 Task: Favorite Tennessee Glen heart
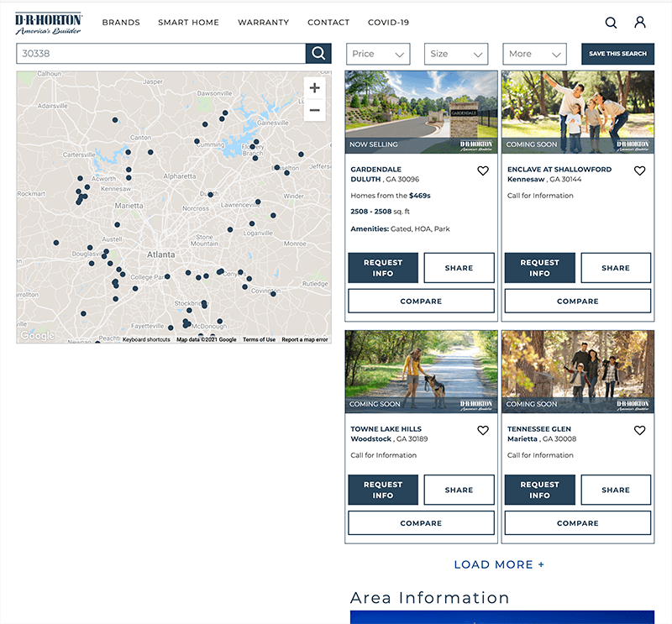(639, 430)
